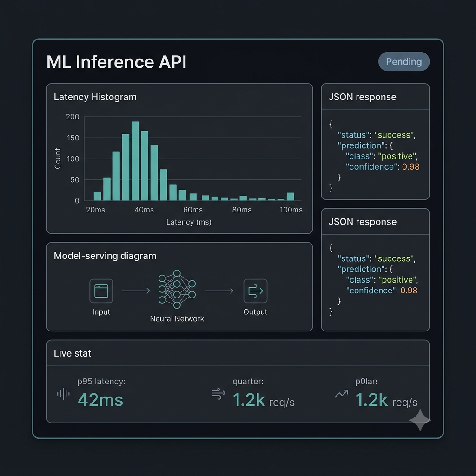Click the sparkle star icon in corner

[420, 420]
